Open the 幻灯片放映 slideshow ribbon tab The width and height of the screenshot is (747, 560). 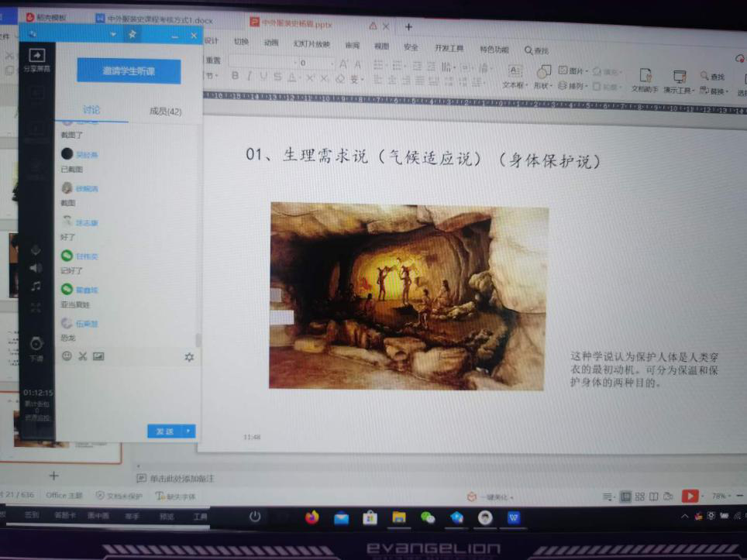click(312, 45)
